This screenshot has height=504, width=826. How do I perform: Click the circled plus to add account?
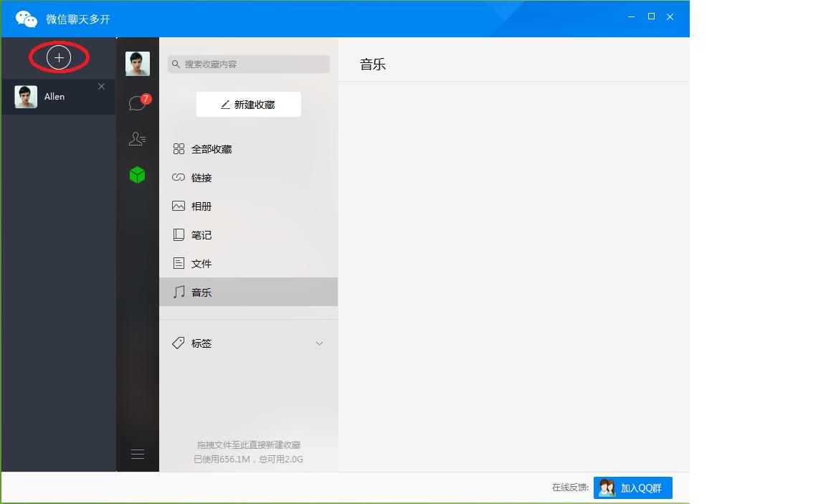[x=59, y=57]
